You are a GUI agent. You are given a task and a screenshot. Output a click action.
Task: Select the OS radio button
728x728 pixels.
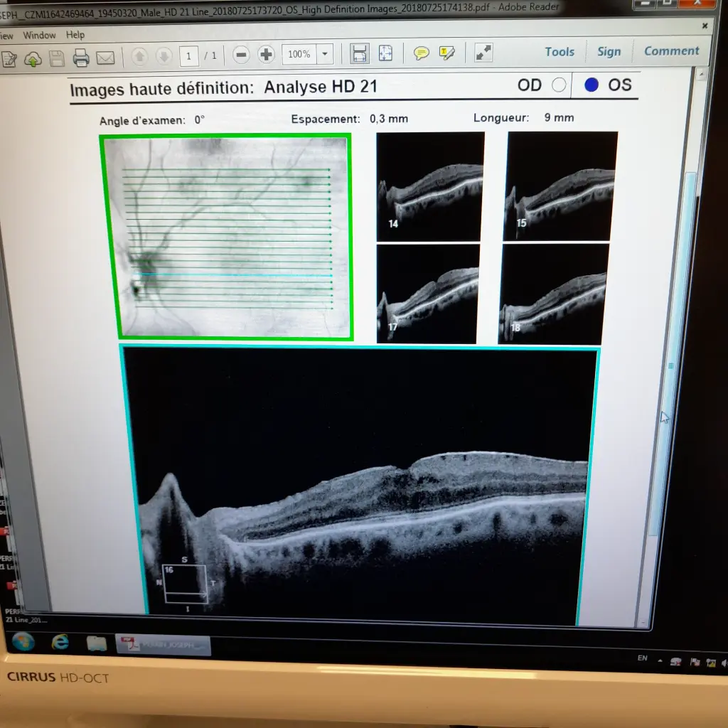pyautogui.click(x=591, y=85)
